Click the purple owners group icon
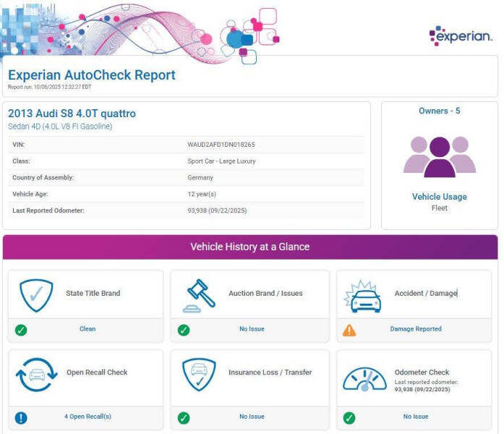The width and height of the screenshot is (504, 434). [439, 156]
